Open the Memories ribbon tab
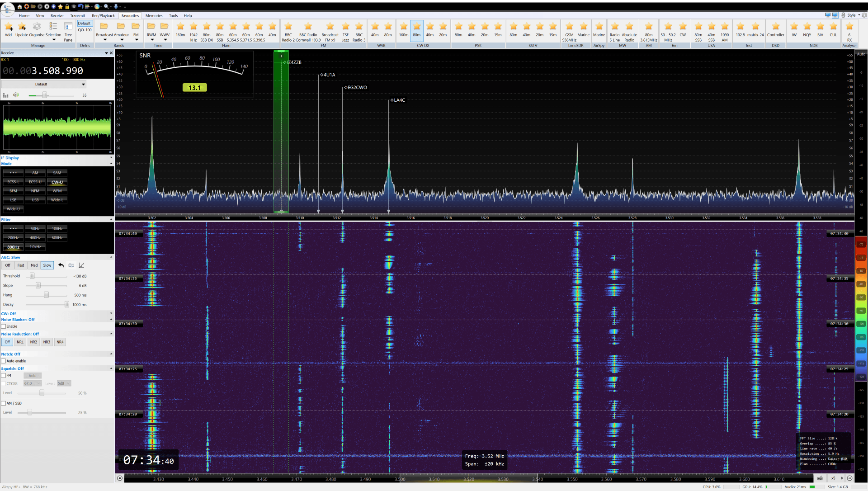This screenshot has width=868, height=491. point(154,15)
